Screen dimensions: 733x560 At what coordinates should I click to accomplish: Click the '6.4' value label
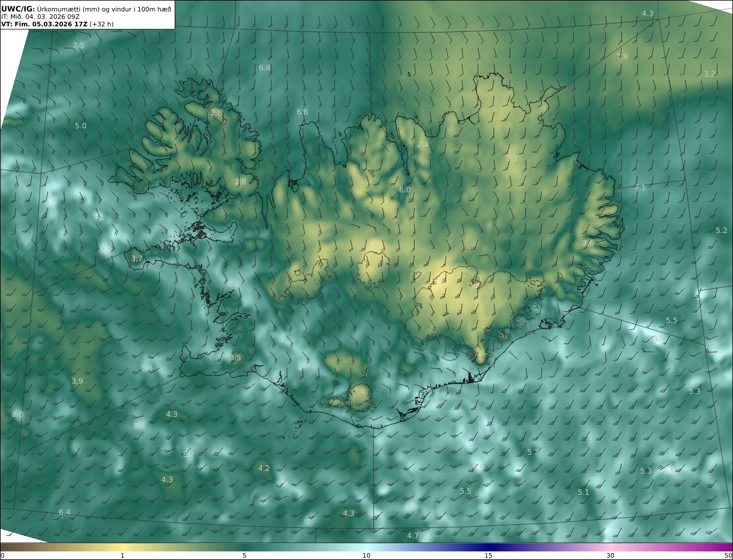[x=65, y=512]
